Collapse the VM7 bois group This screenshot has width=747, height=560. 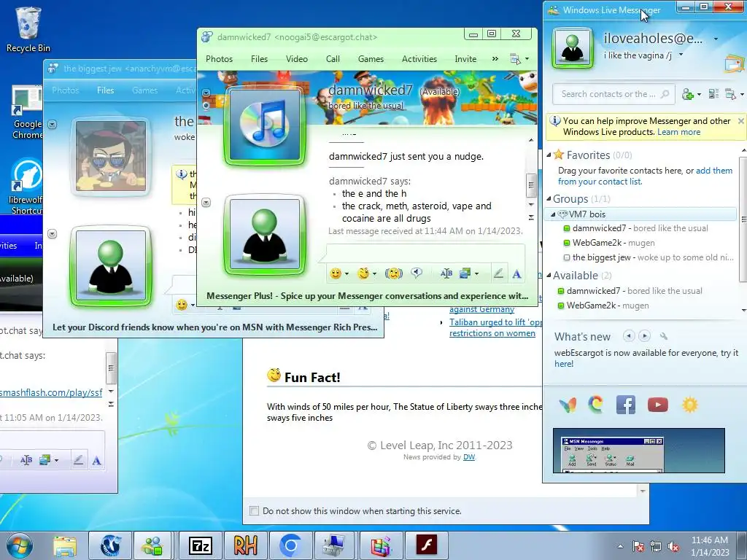click(553, 214)
